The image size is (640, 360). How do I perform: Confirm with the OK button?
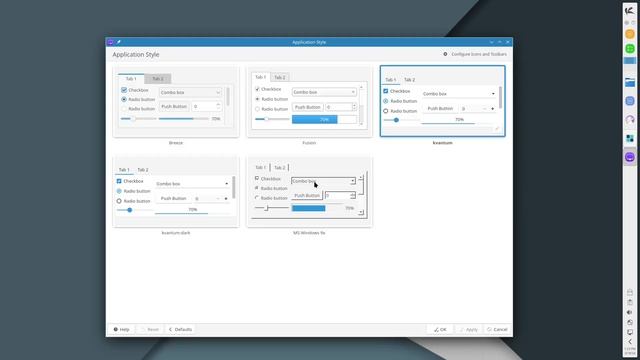pyautogui.click(x=440, y=329)
